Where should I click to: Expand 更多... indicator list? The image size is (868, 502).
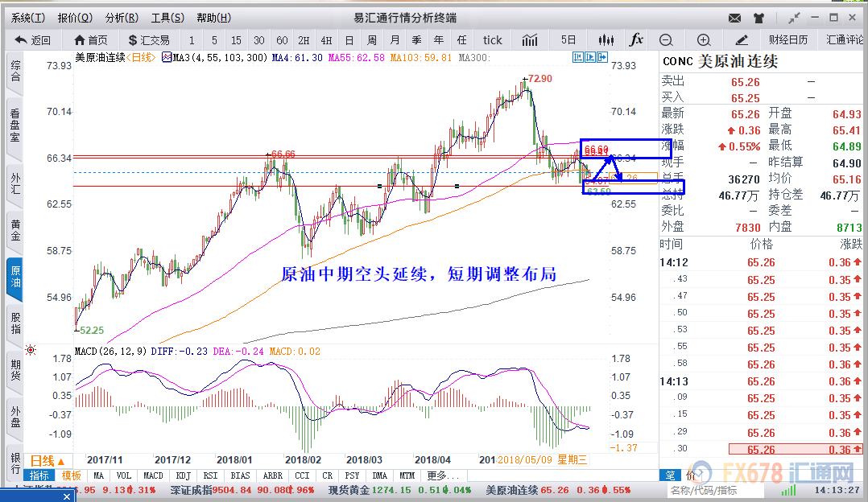coord(444,475)
